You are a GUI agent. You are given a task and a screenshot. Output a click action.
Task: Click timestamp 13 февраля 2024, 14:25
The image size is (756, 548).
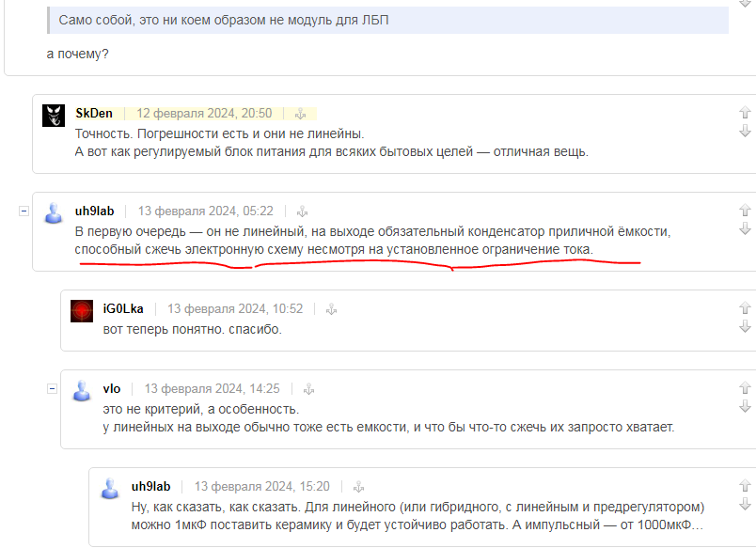tap(213, 389)
